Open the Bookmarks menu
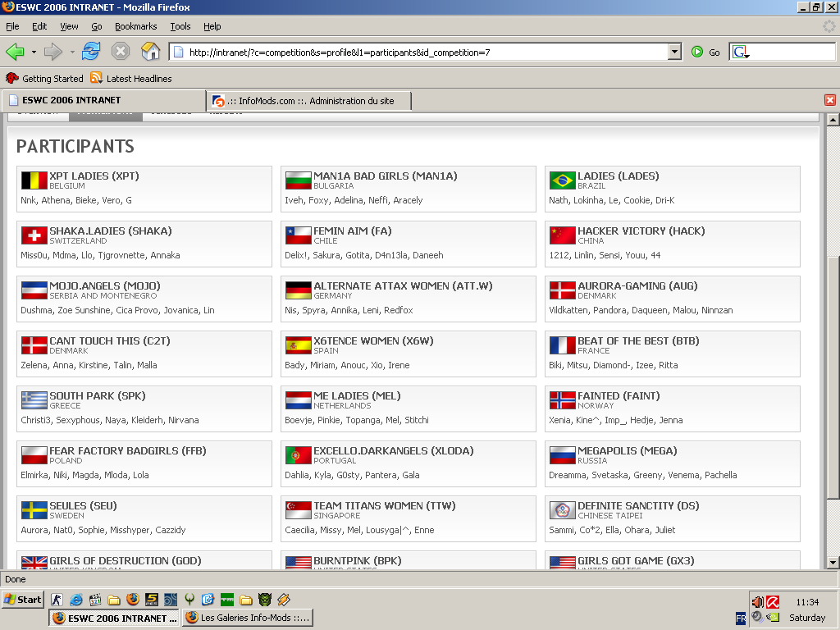The image size is (840, 630). point(135,26)
